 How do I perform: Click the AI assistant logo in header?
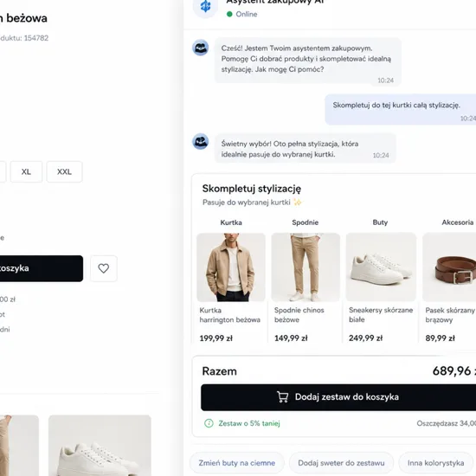tap(205, 7)
